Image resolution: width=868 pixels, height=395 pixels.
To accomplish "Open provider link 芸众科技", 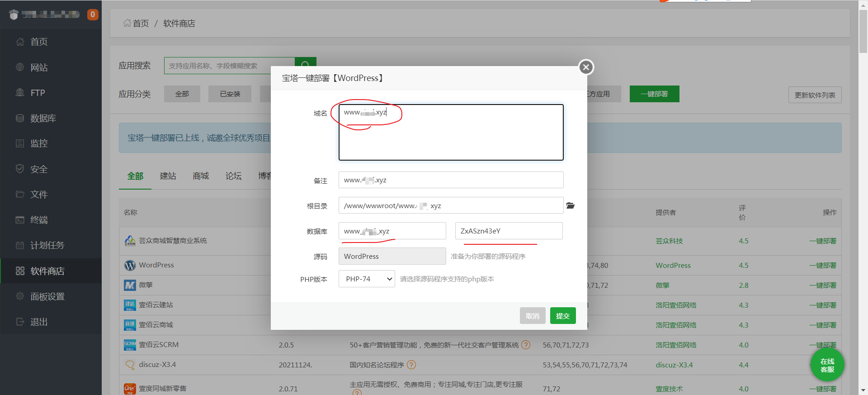I will coord(669,241).
